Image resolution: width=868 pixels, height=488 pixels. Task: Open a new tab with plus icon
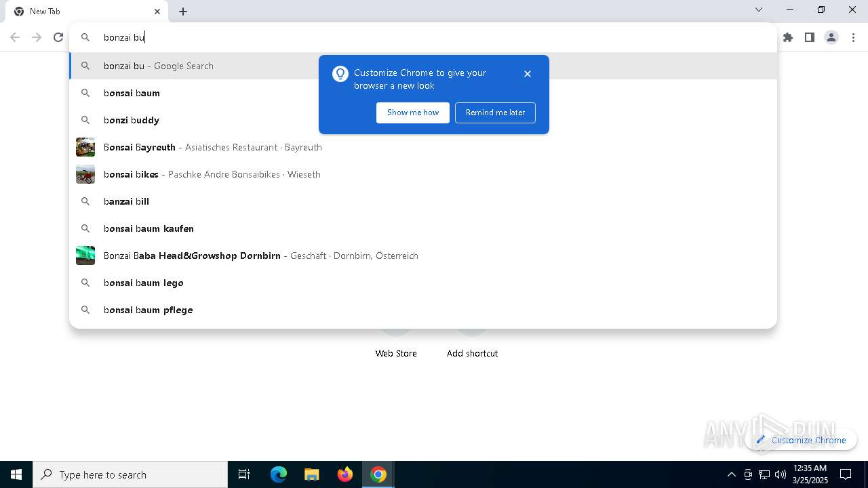point(183,12)
